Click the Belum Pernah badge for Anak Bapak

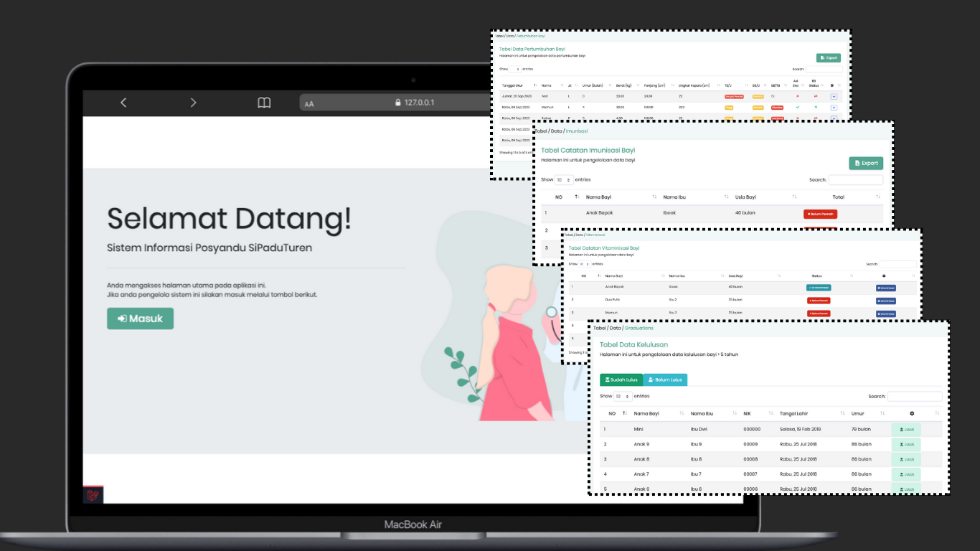point(820,214)
